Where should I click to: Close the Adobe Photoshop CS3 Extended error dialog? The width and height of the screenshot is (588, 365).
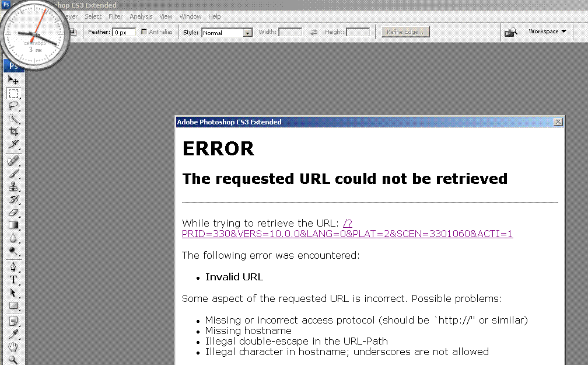[x=558, y=122]
